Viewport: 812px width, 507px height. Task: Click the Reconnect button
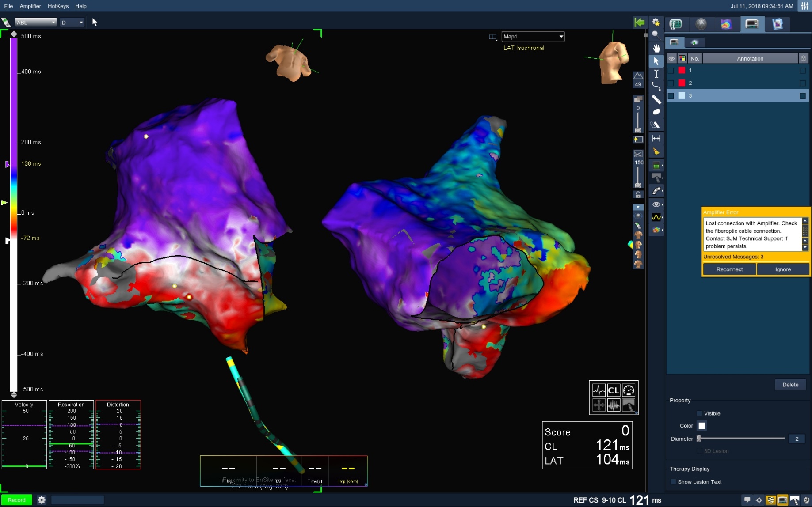click(x=729, y=269)
